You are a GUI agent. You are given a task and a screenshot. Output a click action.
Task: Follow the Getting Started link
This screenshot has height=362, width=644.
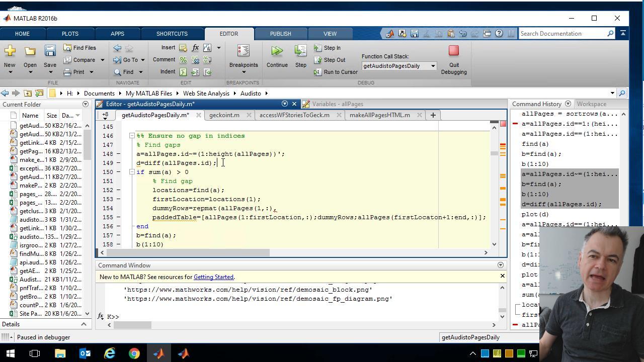click(x=213, y=277)
